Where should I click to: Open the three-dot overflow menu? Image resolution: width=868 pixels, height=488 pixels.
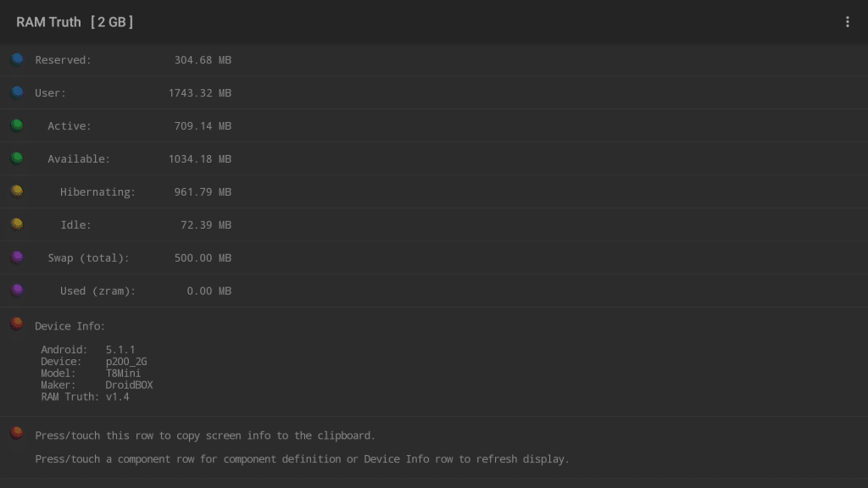click(847, 22)
